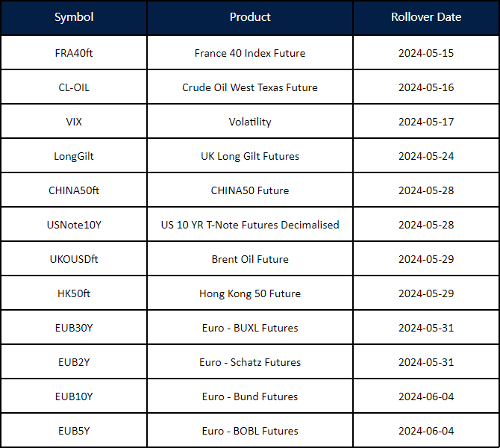Select the EUB2Y symbol cell
500x448 pixels.
pos(74,362)
